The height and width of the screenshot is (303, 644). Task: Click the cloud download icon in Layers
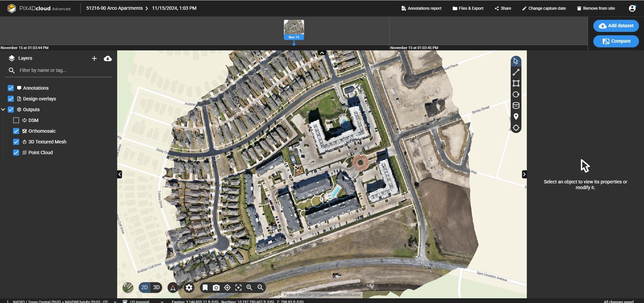[x=108, y=58]
